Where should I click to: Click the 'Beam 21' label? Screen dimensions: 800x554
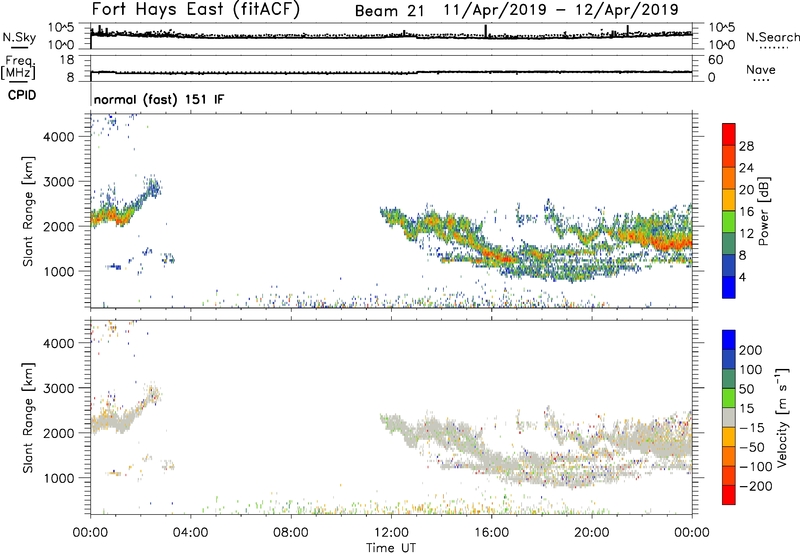[389, 11]
